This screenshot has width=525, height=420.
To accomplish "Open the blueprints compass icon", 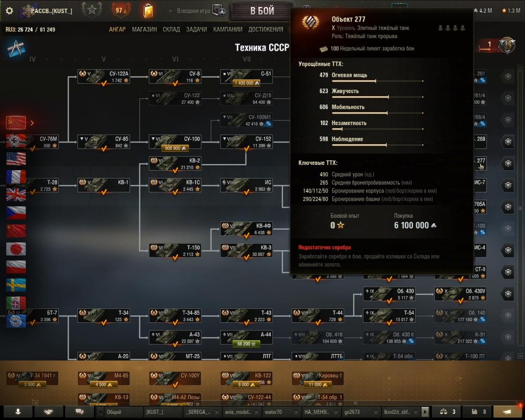I will pyautogui.click(x=16, y=48).
